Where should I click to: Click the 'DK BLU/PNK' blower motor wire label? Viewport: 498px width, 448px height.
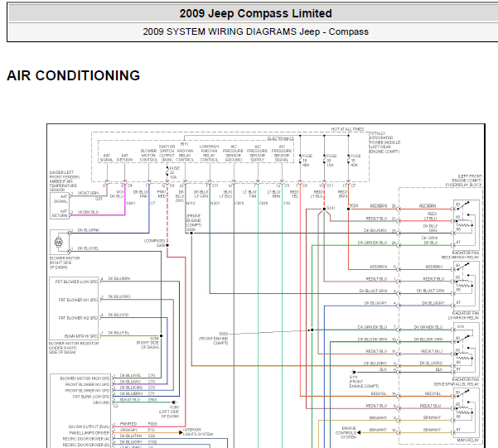pyautogui.click(x=89, y=230)
